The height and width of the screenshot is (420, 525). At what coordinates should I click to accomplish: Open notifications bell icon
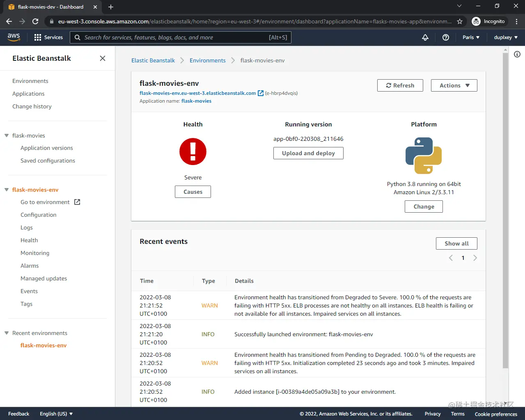[x=425, y=37]
